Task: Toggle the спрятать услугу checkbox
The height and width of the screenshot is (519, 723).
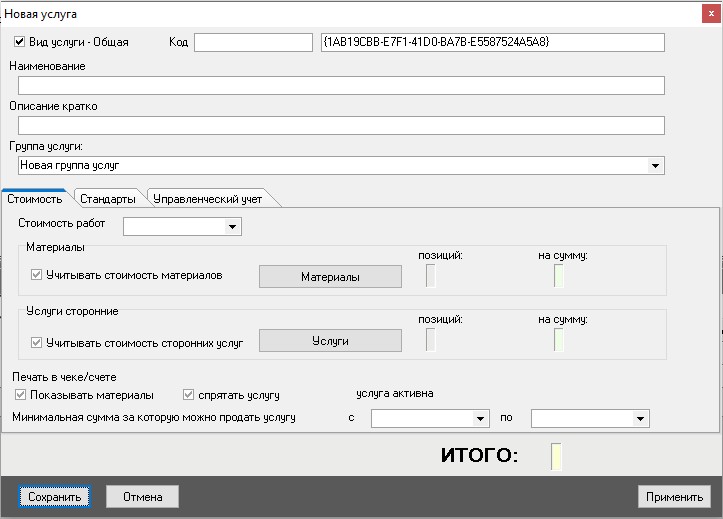Action: (188, 395)
